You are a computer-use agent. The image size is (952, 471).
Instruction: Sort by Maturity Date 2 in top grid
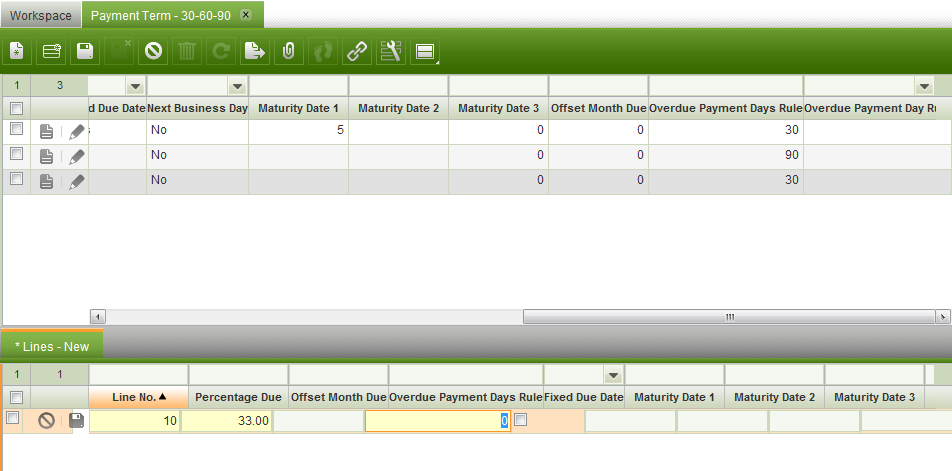[398, 108]
